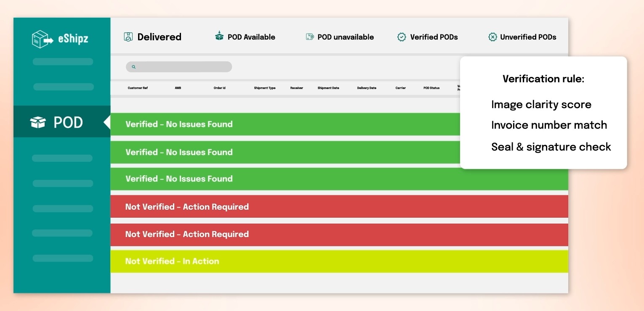The height and width of the screenshot is (311, 644).
Task: Select the Not Verified - In Action row
Action: point(172,261)
